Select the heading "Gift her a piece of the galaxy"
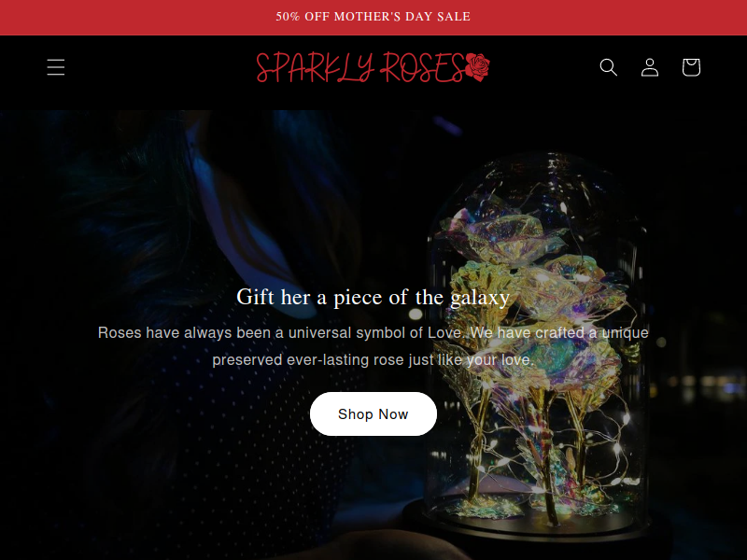Viewport: 747px width, 560px height. pos(373,298)
